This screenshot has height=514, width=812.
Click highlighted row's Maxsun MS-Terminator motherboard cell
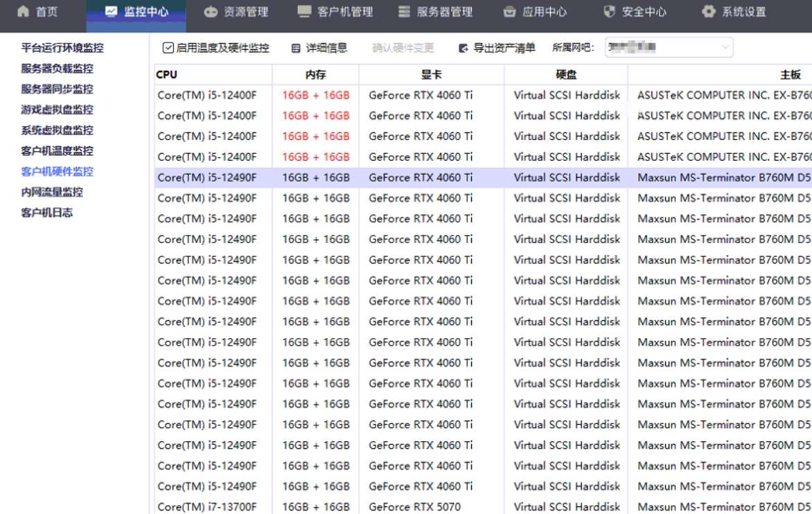tap(724, 177)
